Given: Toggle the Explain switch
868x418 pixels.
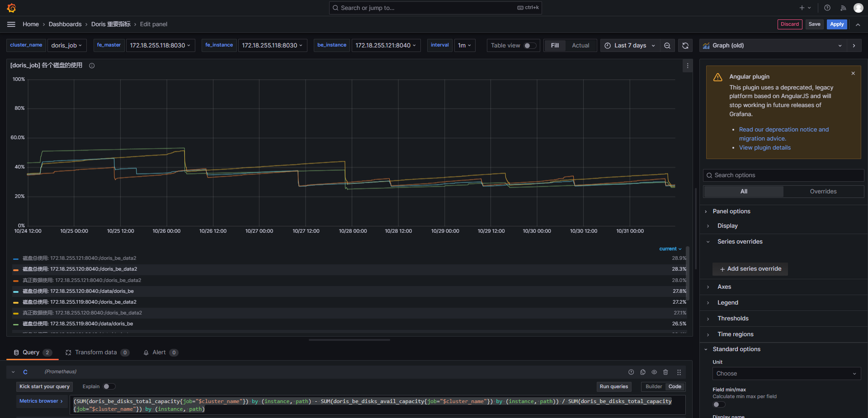Looking at the screenshot, I should tap(109, 386).
